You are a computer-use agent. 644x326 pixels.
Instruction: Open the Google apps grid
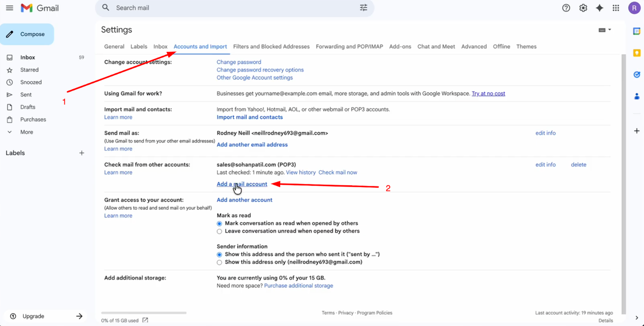click(616, 8)
